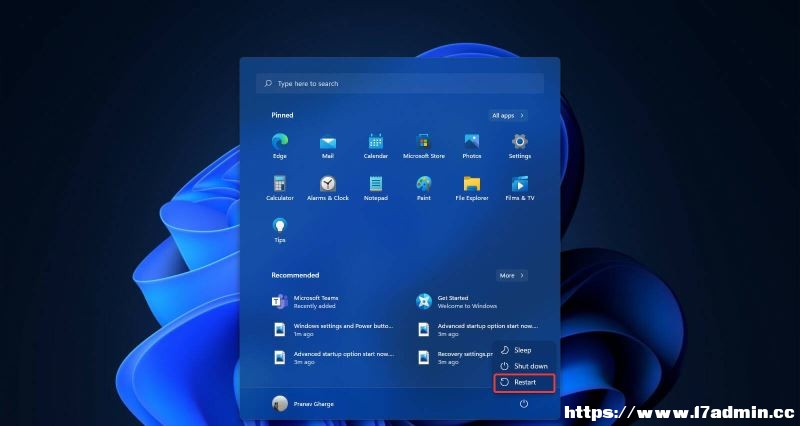The width and height of the screenshot is (800, 426).
Task: Click the shut down power icon in menu
Action: (505, 366)
